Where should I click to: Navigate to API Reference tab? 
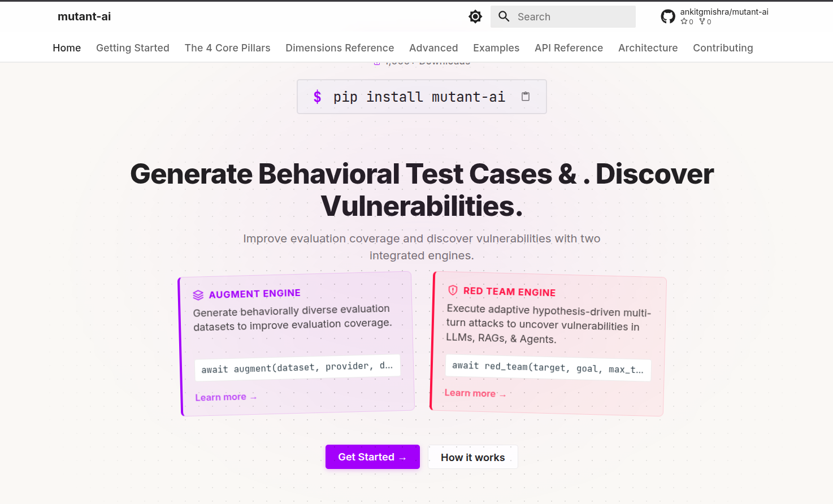tap(569, 48)
